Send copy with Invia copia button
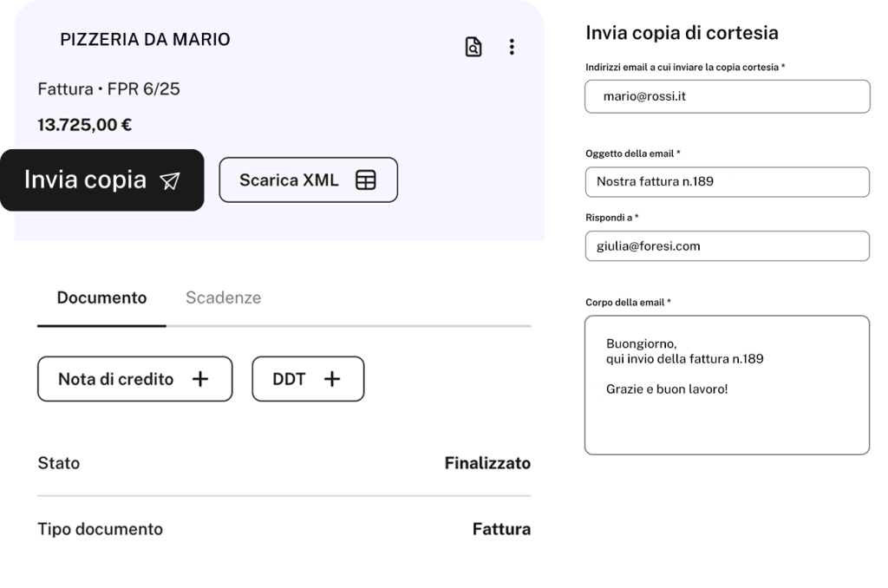The height and width of the screenshot is (588, 888). pyautogui.click(x=102, y=180)
